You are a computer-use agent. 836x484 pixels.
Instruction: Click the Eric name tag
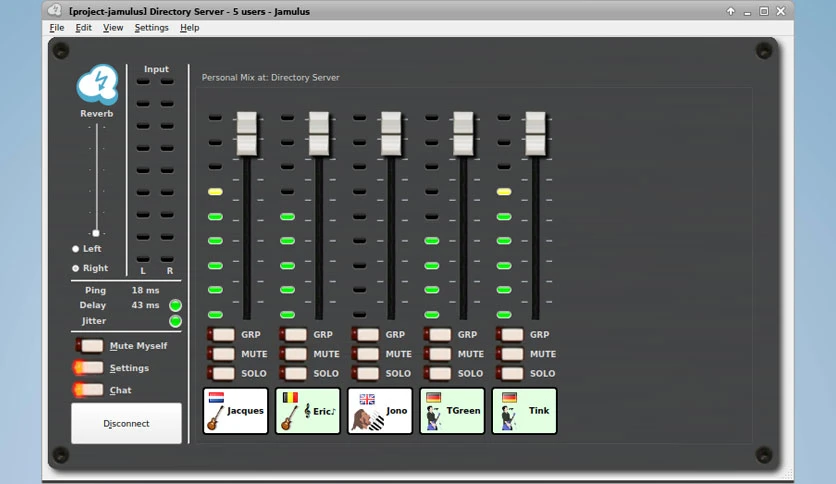point(308,411)
